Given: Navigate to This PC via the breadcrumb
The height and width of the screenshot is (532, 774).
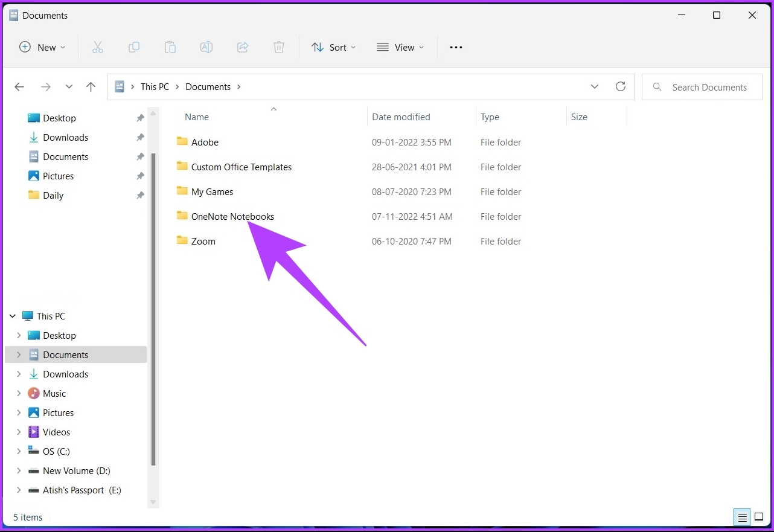Looking at the screenshot, I should [155, 86].
